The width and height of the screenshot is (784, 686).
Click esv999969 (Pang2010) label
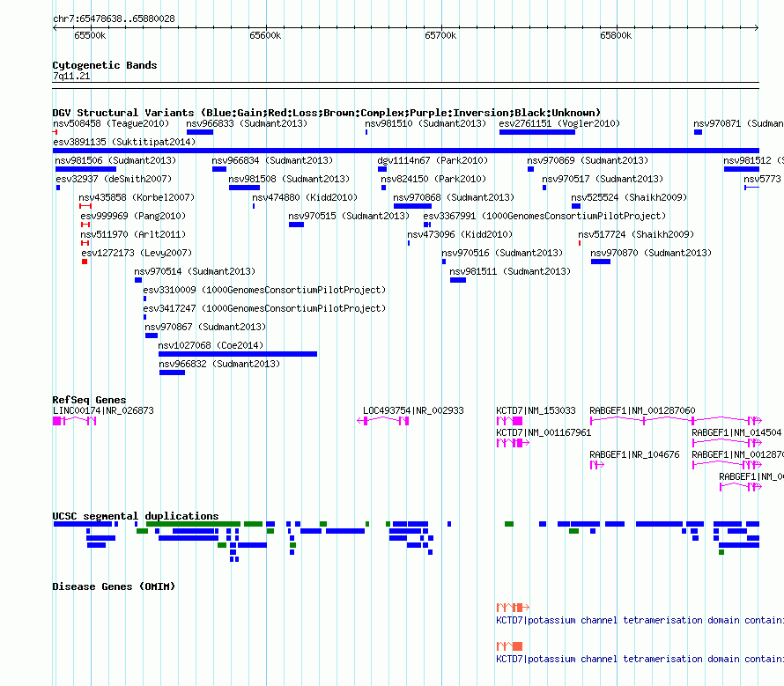click(133, 216)
